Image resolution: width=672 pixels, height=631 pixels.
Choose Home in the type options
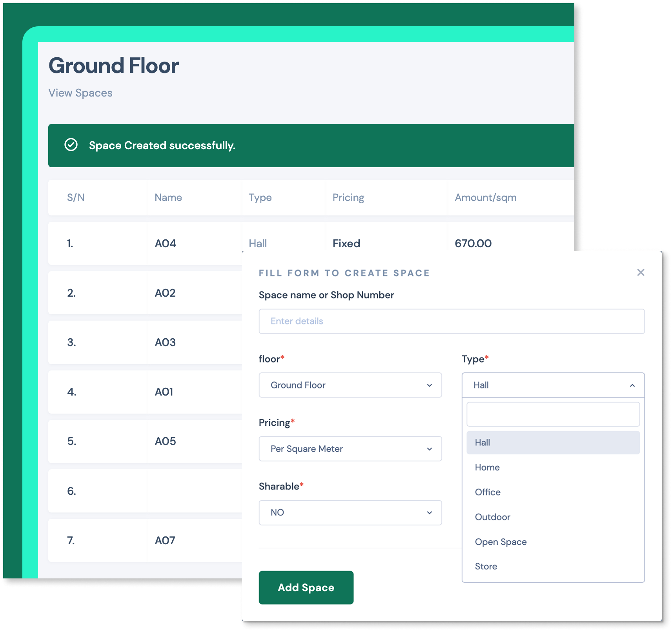coord(487,467)
